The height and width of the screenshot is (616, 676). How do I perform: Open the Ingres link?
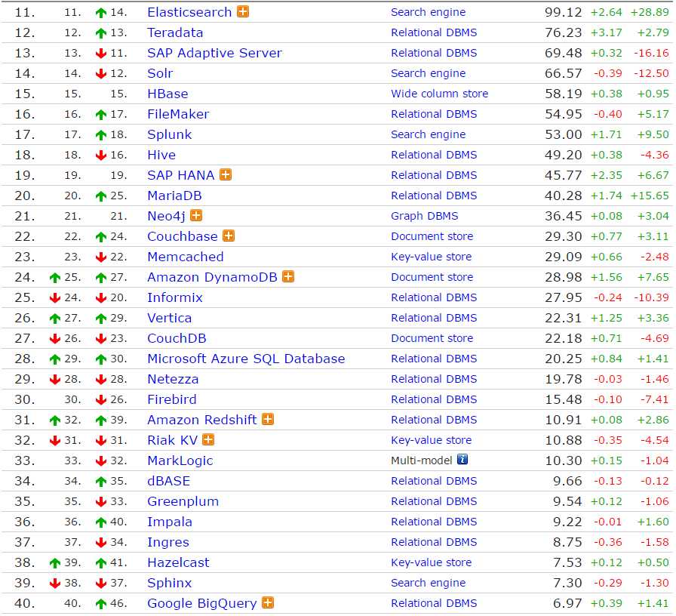tap(167, 542)
